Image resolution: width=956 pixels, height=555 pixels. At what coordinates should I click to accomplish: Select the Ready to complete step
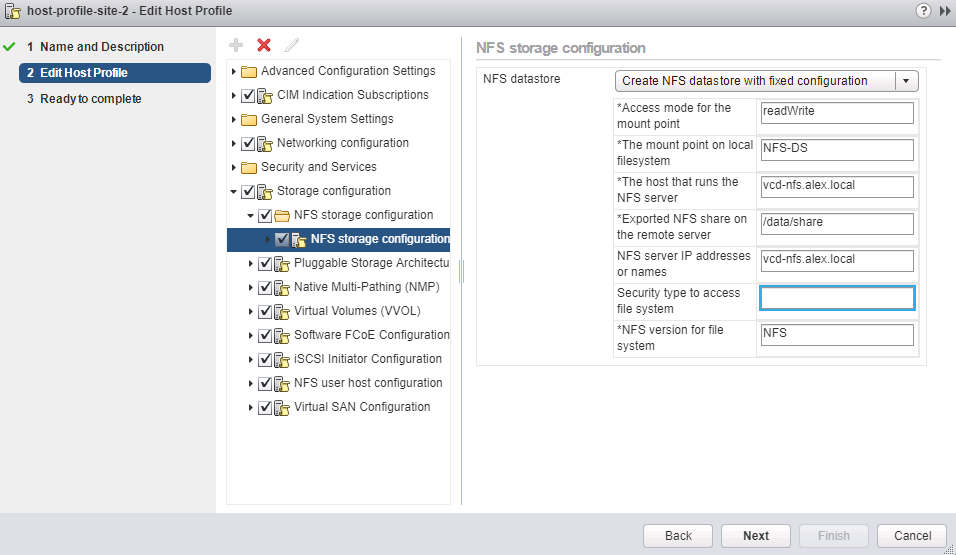90,99
